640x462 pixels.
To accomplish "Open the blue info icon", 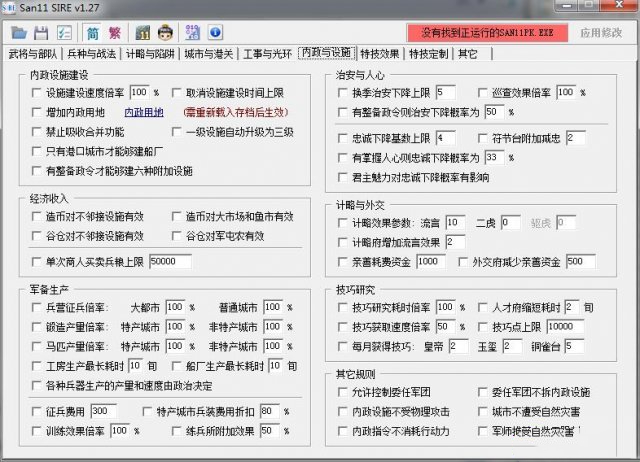I will 215,33.
